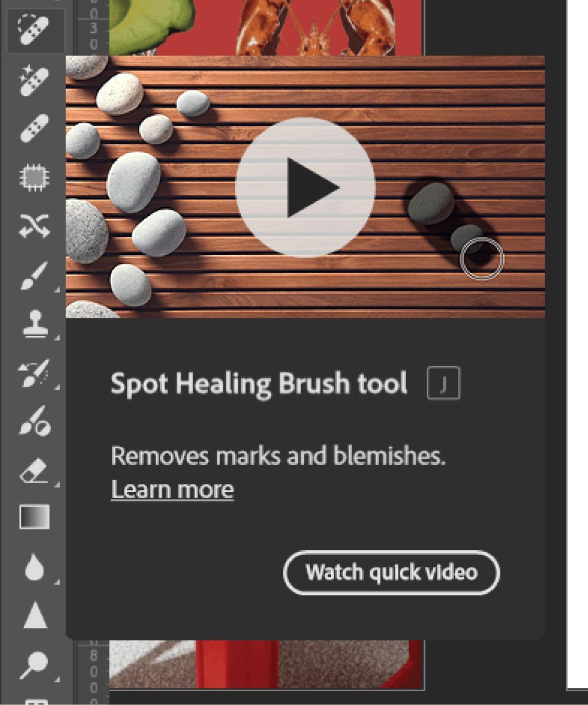Click the pebbles video thumbnail image
Image resolution: width=588 pixels, height=705 pixels.
point(305,187)
